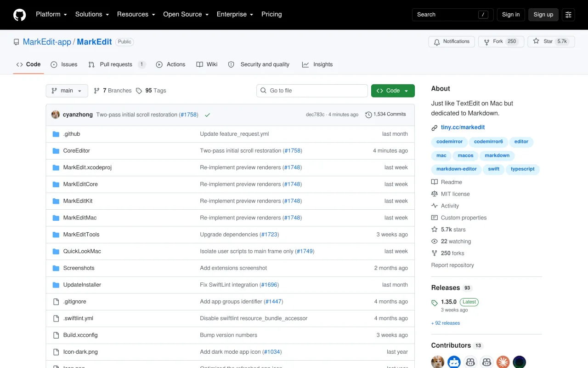Switch to the Wiki tab
Image resolution: width=588 pixels, height=368 pixels.
point(207,64)
